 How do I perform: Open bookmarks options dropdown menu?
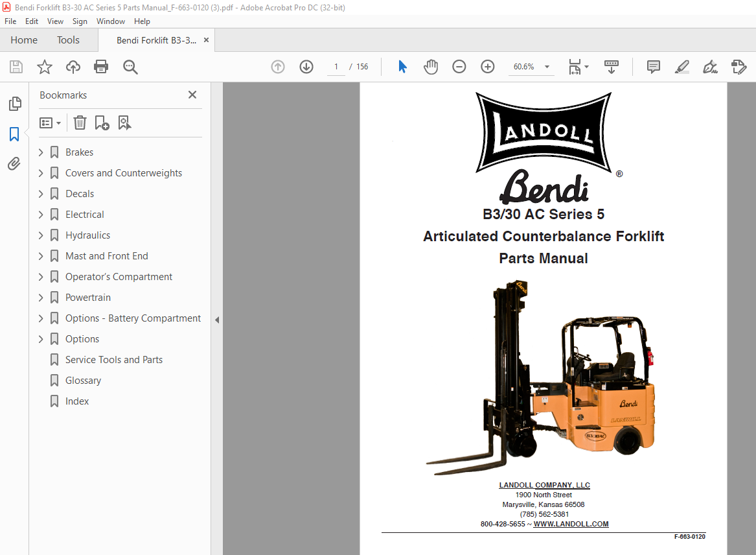tap(50, 123)
